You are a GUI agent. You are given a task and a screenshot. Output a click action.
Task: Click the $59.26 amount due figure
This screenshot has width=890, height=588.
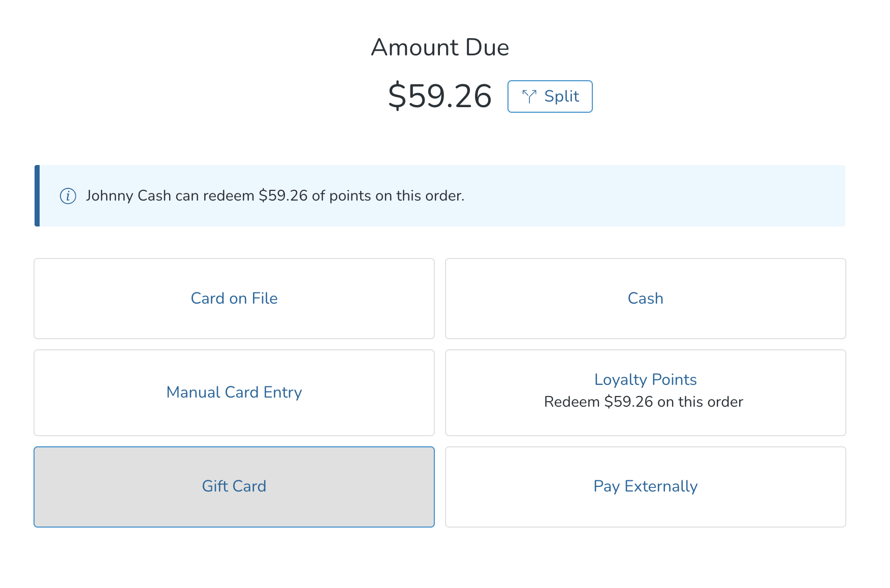click(440, 96)
